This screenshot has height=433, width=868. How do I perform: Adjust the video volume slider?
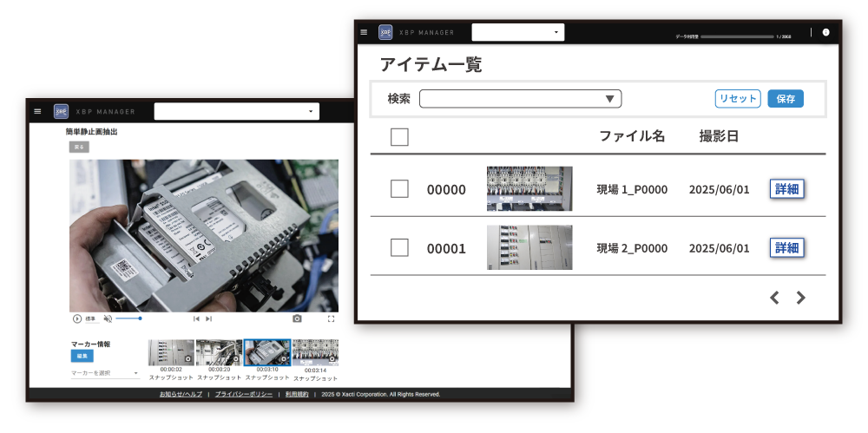(x=128, y=318)
